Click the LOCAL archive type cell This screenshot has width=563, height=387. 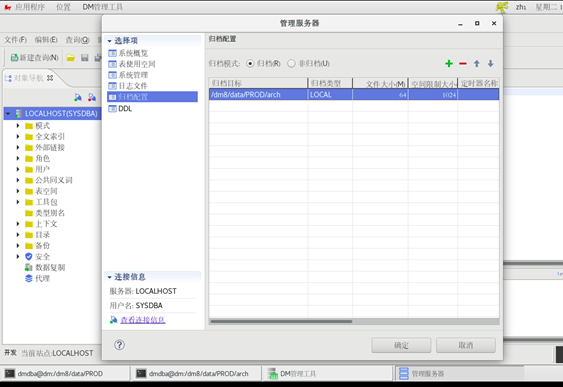click(x=330, y=95)
